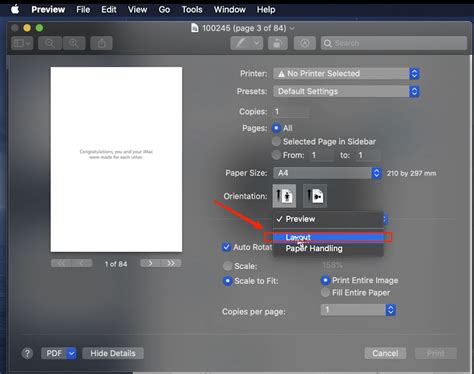
Task: Select Paper Handling in the popup
Action: point(328,249)
